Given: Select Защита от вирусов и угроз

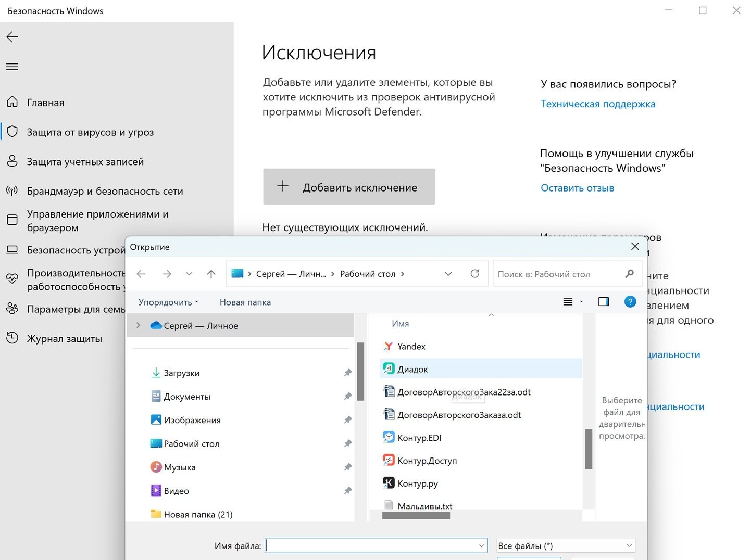Looking at the screenshot, I should click(90, 132).
